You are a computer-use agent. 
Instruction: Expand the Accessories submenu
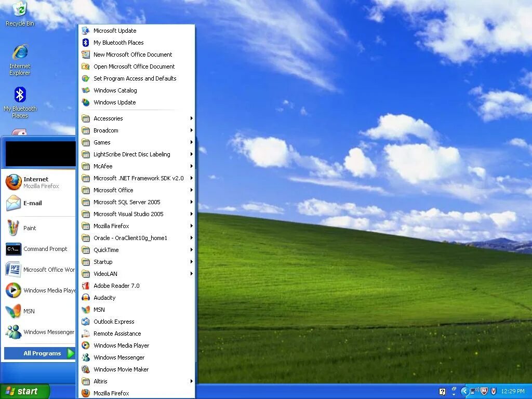pos(137,118)
